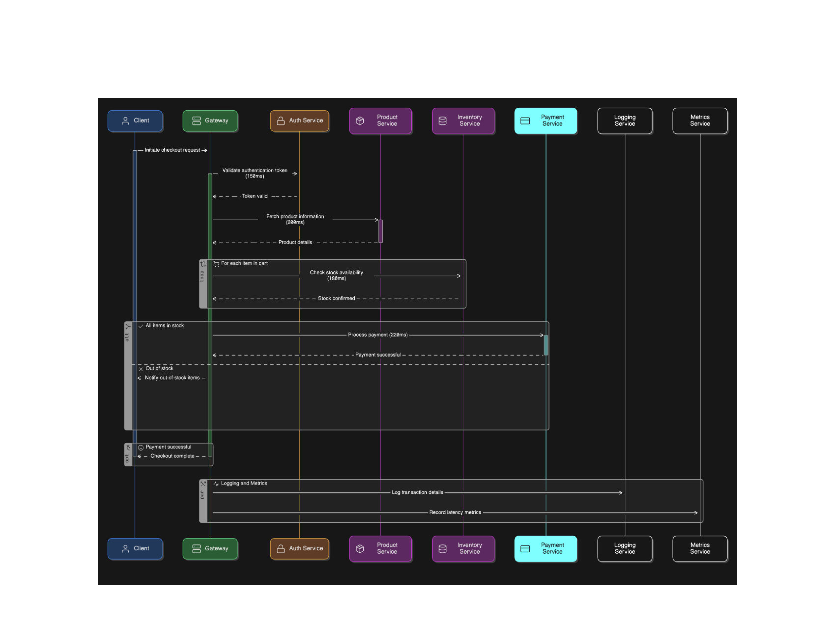This screenshot has width=835, height=644.
Task: Click the 'Out of stock' condition label
Action: tap(159, 368)
